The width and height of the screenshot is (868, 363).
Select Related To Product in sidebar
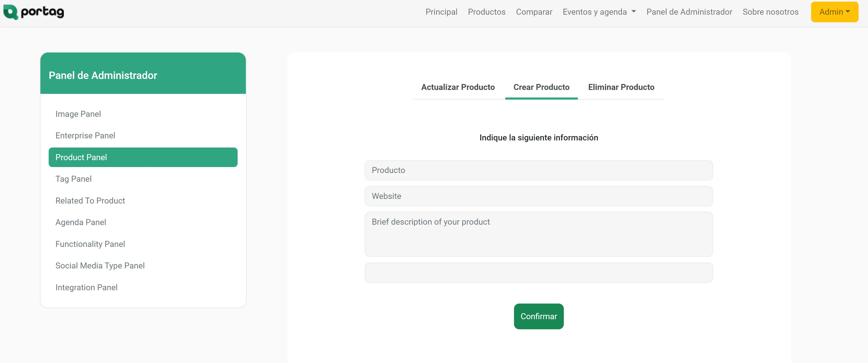click(90, 200)
